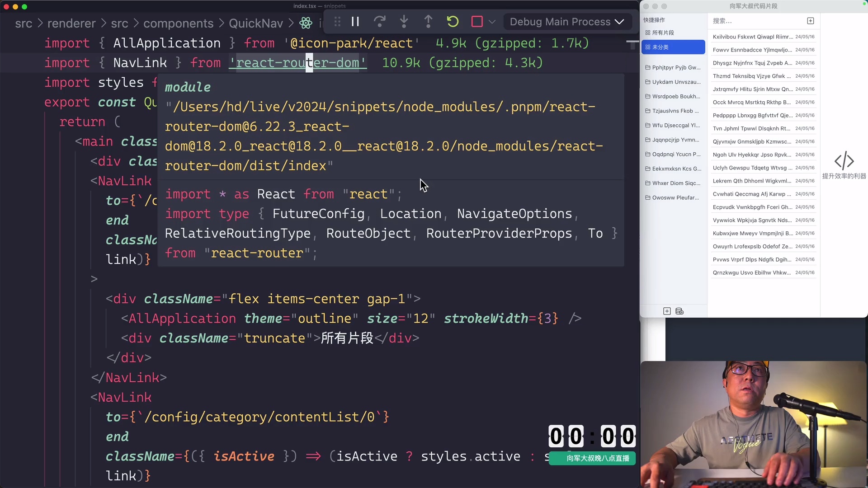Select the step-into down arrow icon
The width and height of the screenshot is (868, 488).
pyautogui.click(x=404, y=21)
